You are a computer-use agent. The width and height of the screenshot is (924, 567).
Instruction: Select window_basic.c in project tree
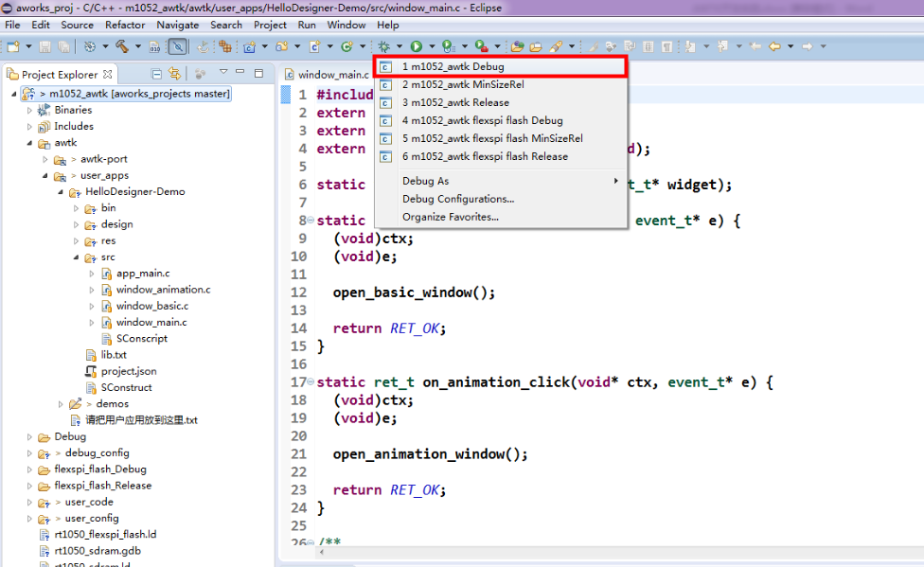tap(151, 306)
